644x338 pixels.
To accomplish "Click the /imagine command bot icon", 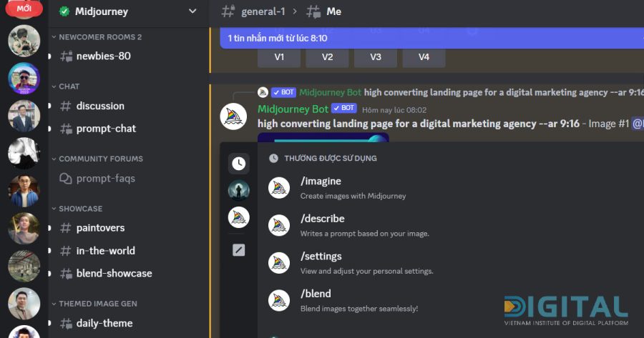I will pos(279,188).
